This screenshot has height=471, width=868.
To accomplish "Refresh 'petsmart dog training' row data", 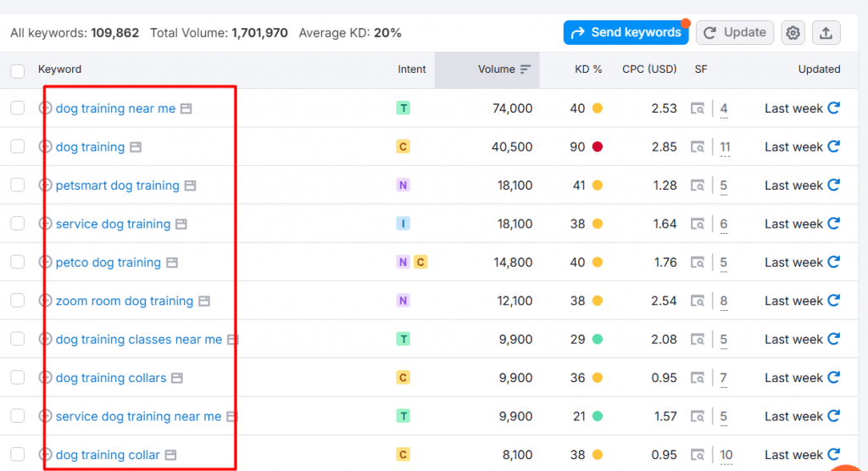I will coord(834,185).
